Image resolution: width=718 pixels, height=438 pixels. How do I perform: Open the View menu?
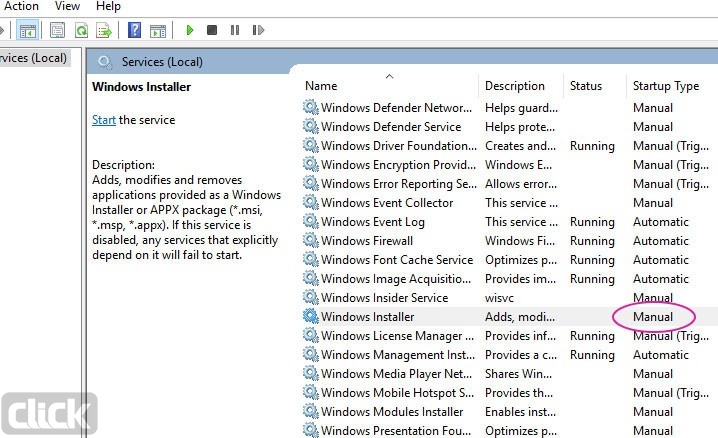pyautogui.click(x=67, y=6)
